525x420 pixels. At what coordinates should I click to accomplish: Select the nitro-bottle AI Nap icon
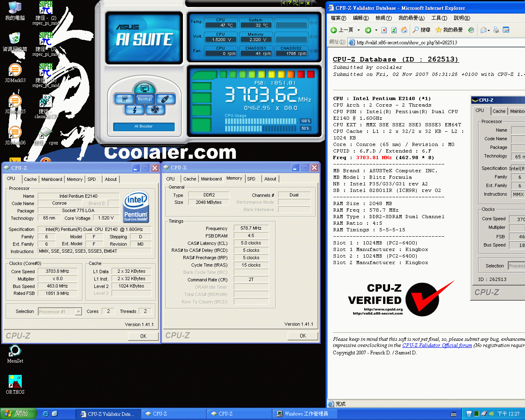point(165,99)
